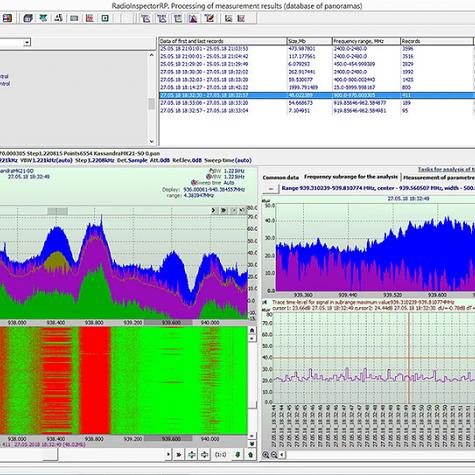Select record with size 7.104931
475x475 pixels.
(316, 110)
